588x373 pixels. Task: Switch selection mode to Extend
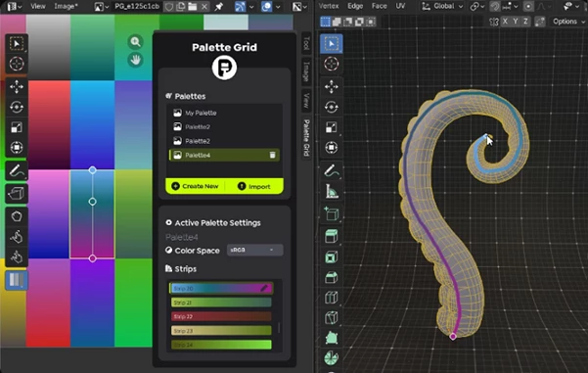337,22
